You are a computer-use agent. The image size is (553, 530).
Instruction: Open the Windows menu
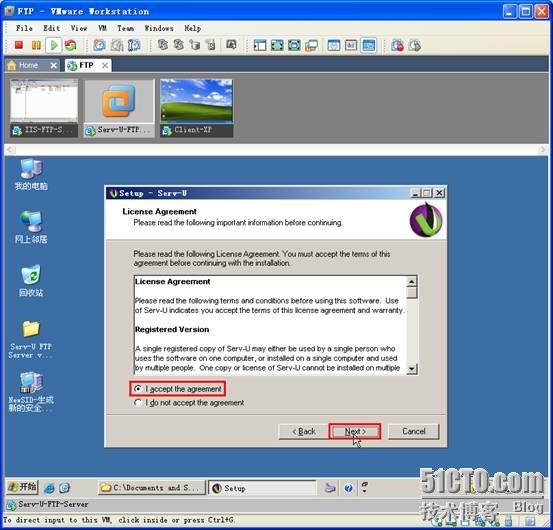(x=159, y=28)
